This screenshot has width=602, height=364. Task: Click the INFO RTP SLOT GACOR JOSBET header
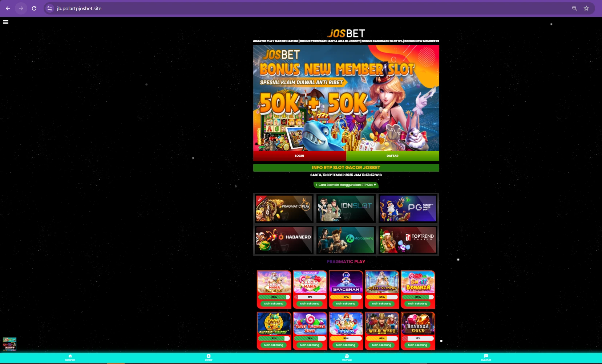pyautogui.click(x=346, y=168)
